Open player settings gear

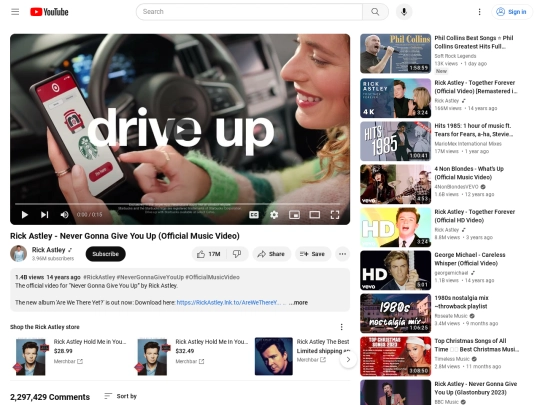[x=274, y=215]
